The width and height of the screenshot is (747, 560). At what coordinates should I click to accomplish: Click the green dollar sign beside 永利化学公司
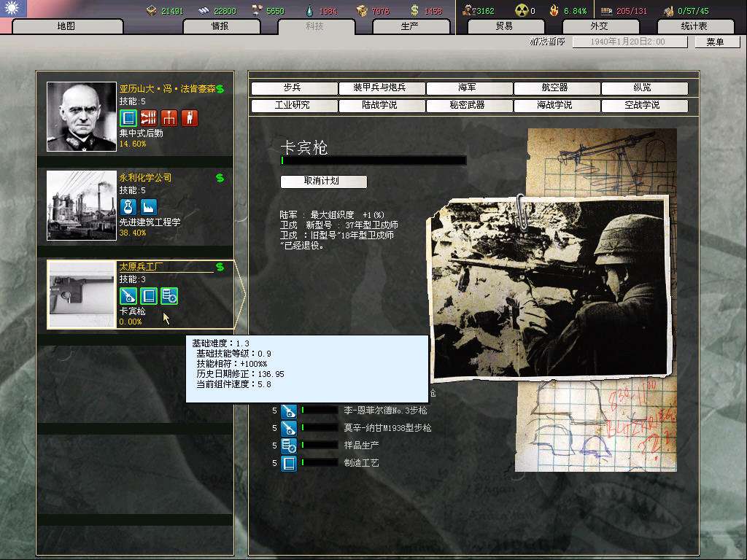220,178
